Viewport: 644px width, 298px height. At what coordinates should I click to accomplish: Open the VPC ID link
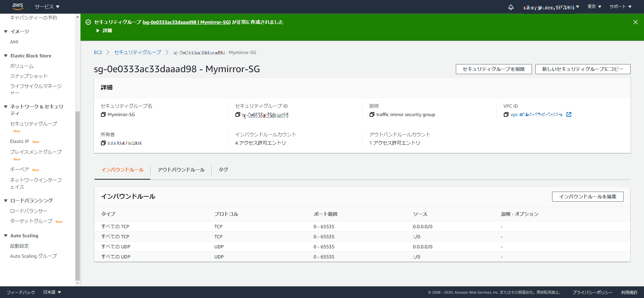click(x=537, y=114)
